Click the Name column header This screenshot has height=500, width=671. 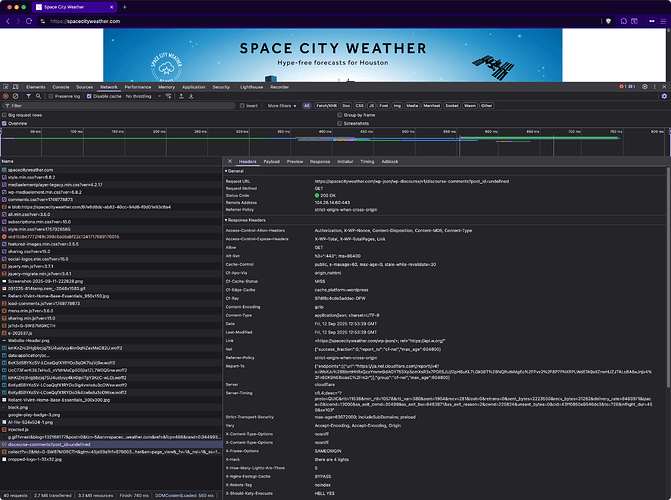tap(111, 161)
